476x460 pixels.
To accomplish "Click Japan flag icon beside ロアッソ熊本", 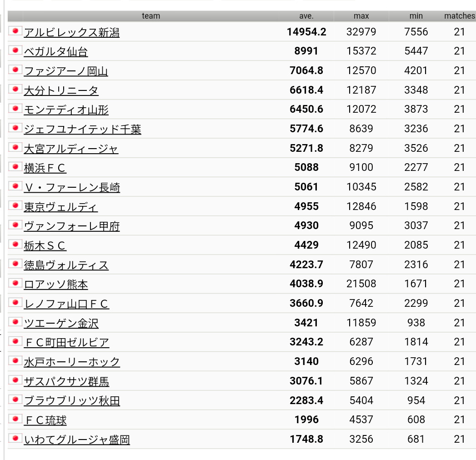I will pyautogui.click(x=15, y=283).
